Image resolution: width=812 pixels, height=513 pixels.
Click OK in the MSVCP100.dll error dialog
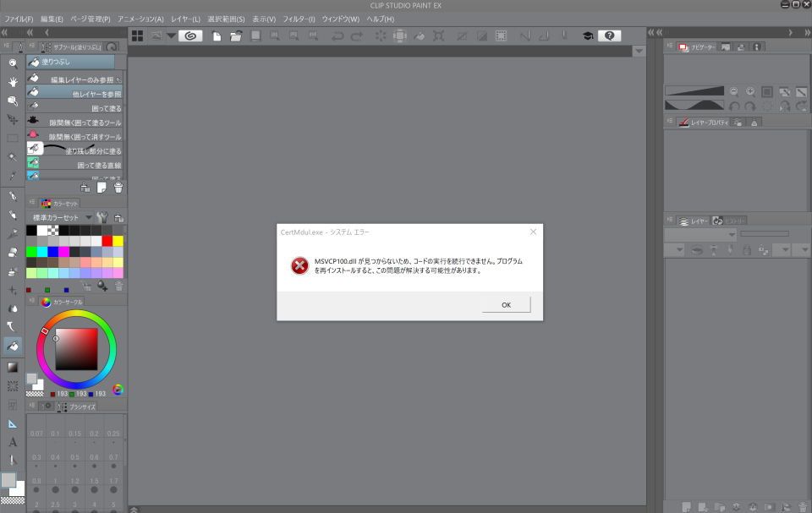click(x=506, y=305)
